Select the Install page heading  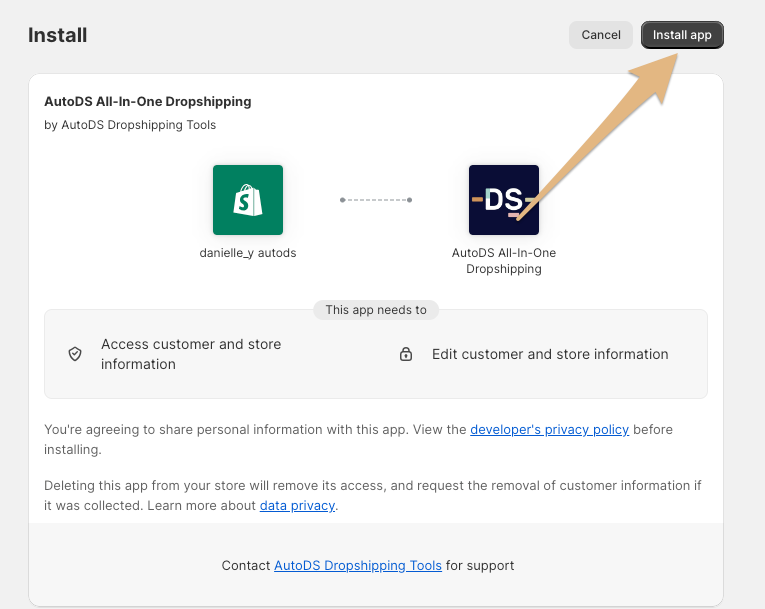[58, 35]
